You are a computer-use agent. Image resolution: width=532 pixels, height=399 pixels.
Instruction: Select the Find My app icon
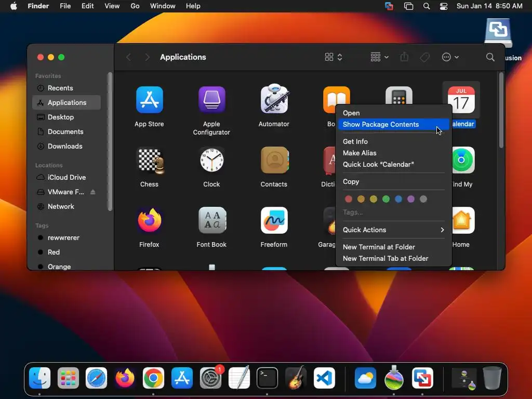coord(463,160)
